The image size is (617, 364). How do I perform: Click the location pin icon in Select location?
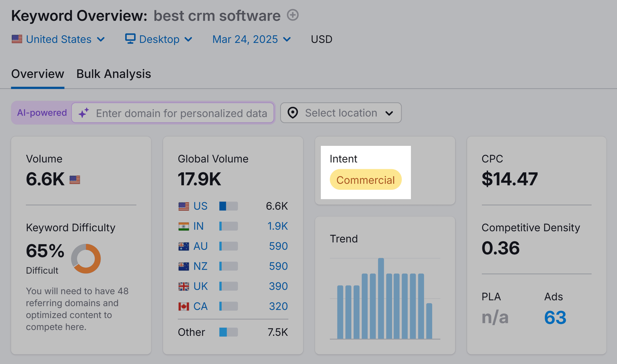tap(293, 113)
